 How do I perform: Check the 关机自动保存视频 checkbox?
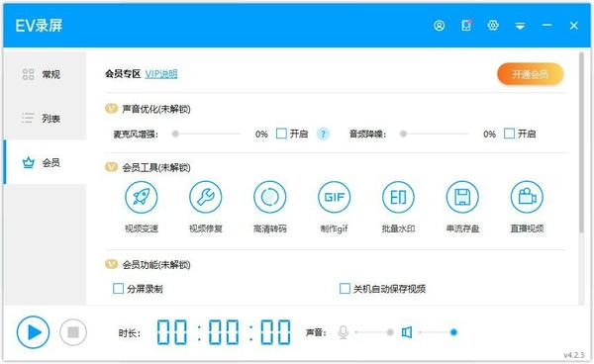coord(345,289)
